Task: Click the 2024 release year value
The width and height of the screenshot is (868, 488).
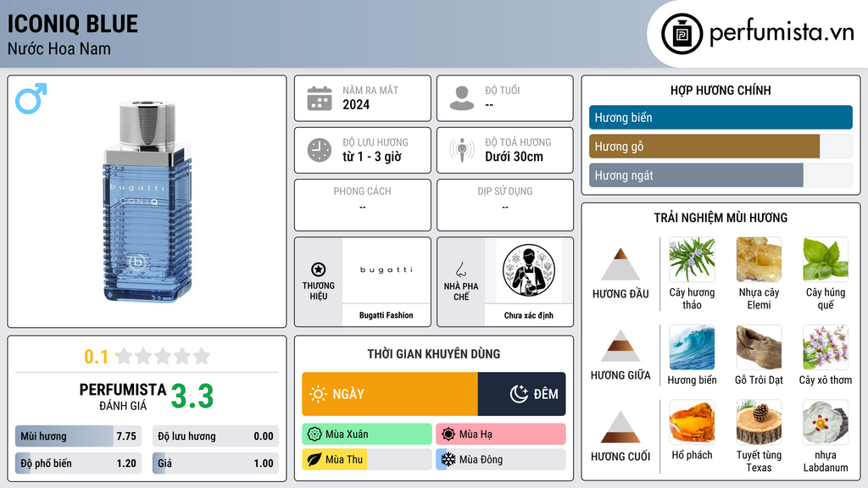Action: 356,104
